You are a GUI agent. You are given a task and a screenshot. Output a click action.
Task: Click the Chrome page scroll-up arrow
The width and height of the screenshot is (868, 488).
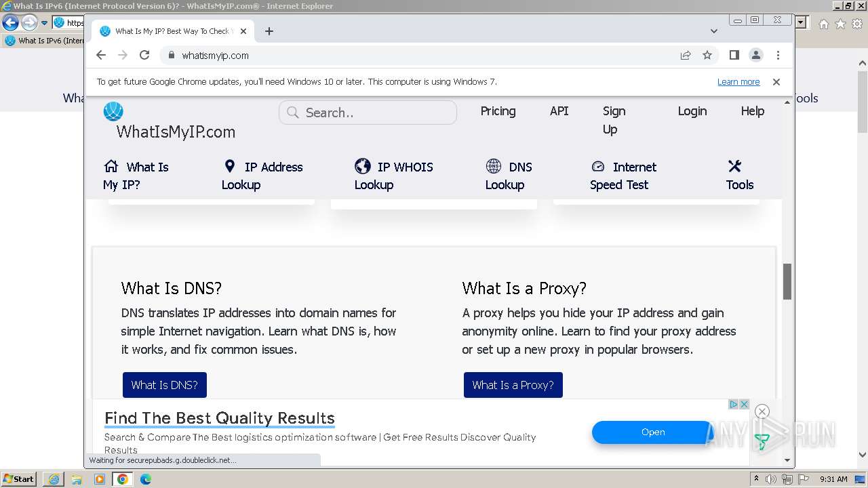point(787,102)
